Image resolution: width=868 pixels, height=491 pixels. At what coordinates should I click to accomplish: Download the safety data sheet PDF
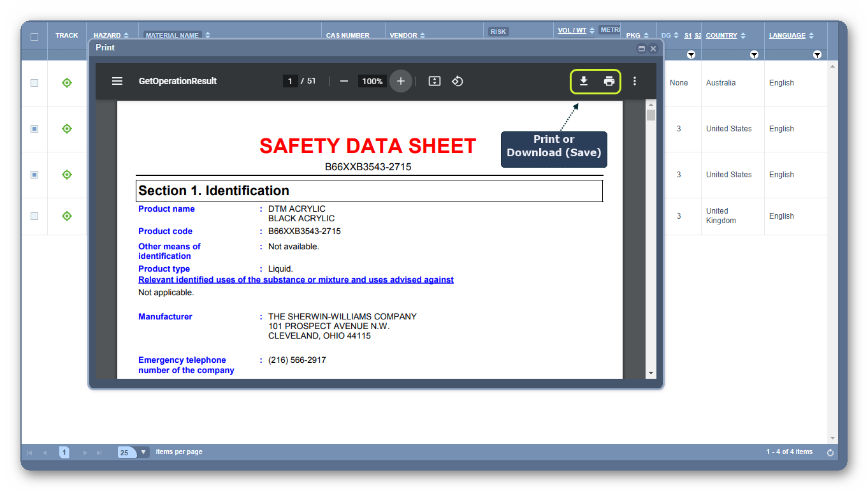tap(584, 81)
